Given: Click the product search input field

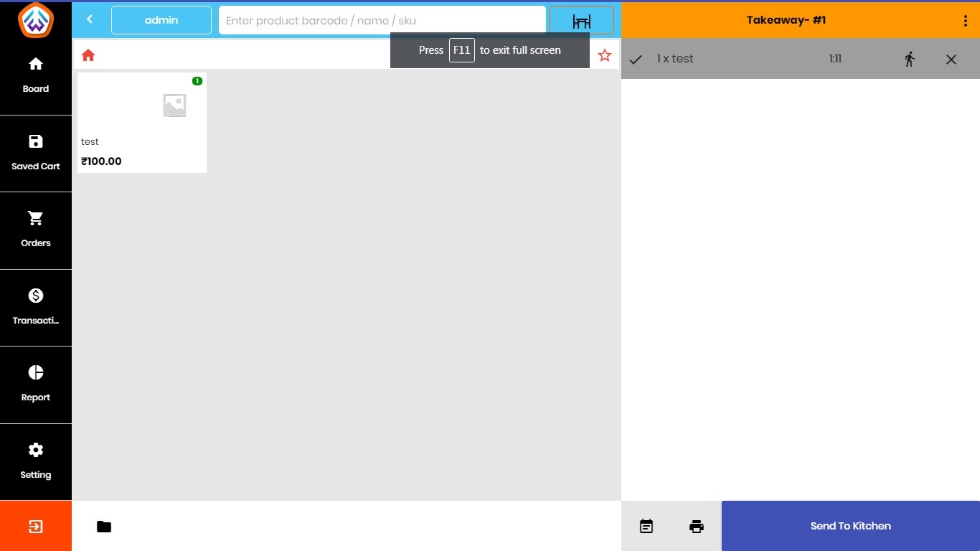Looking at the screenshot, I should [x=382, y=20].
